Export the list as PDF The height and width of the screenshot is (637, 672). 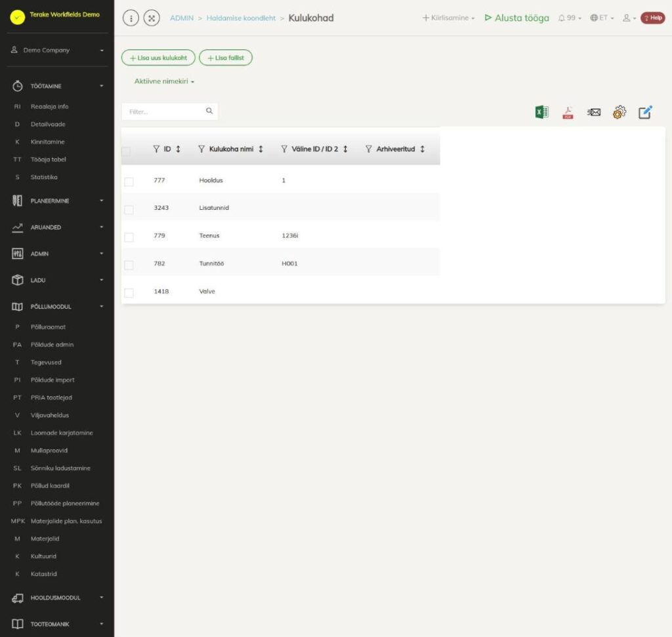(568, 112)
